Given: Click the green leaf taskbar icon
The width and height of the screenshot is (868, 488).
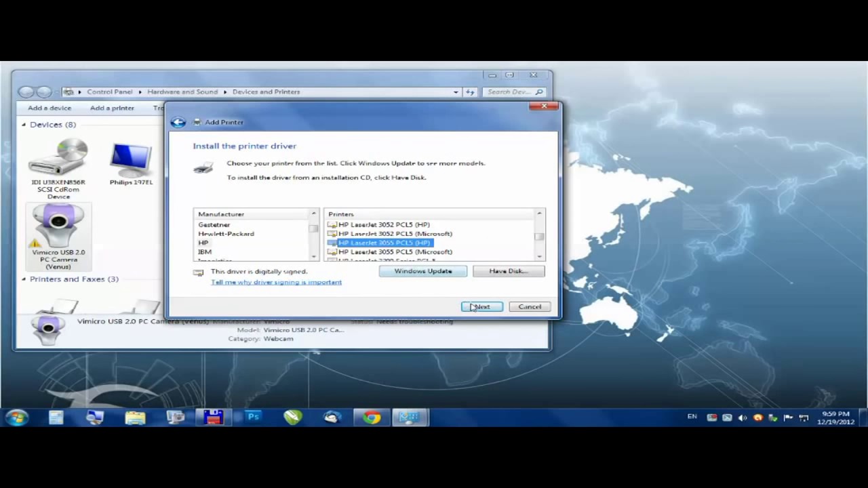Looking at the screenshot, I should pos(293,418).
